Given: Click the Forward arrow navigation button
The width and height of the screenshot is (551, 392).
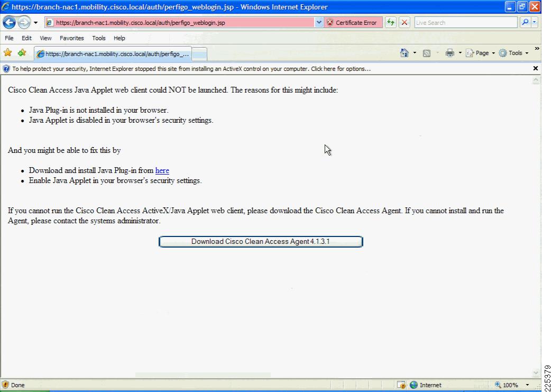Looking at the screenshot, I should 24,23.
